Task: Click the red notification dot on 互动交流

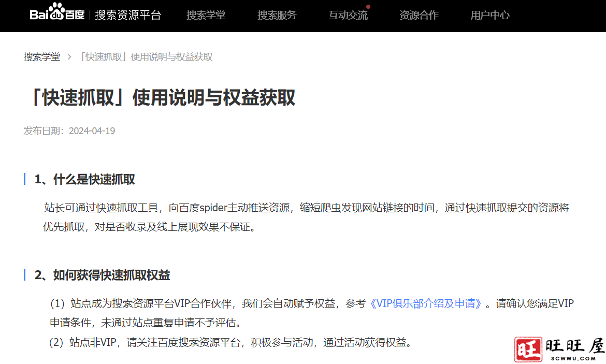Action: (x=368, y=6)
